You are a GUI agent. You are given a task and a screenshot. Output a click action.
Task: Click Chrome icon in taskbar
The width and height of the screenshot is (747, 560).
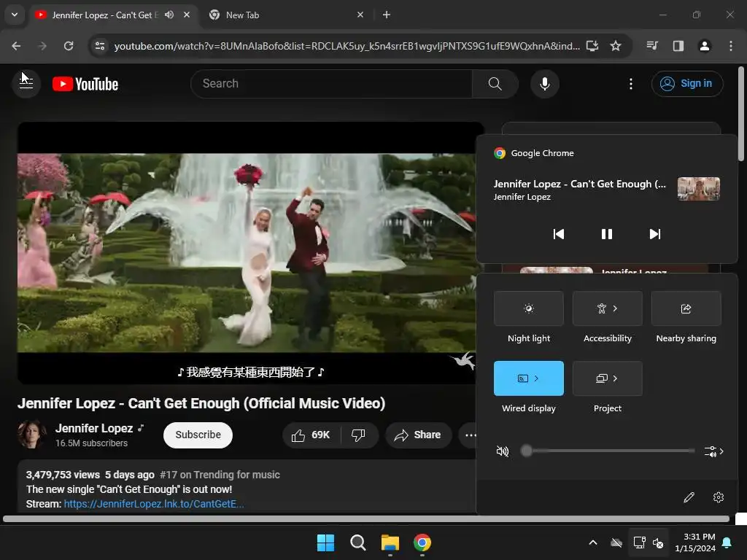click(422, 542)
